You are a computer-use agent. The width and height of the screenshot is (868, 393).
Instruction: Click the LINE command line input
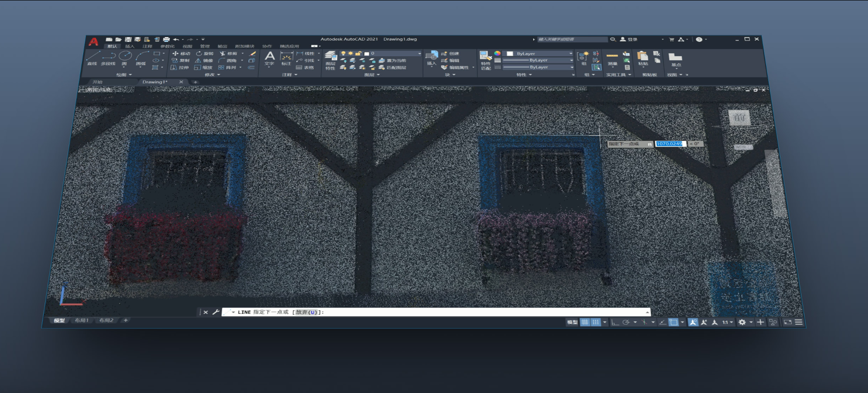tap(436, 312)
